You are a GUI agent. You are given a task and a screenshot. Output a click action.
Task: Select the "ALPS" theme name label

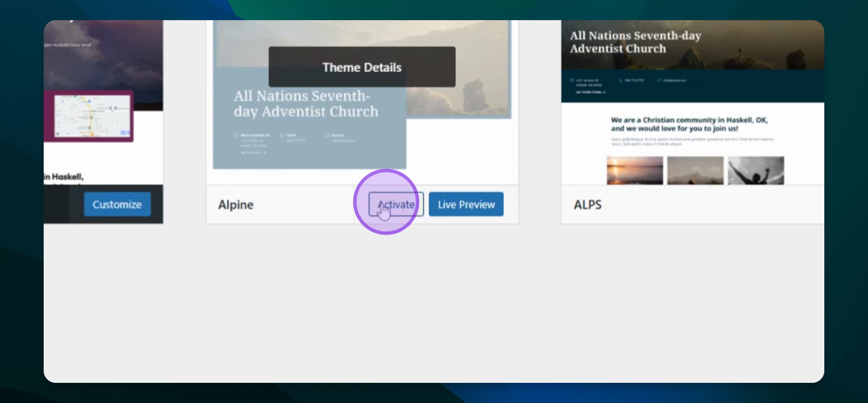(x=587, y=205)
